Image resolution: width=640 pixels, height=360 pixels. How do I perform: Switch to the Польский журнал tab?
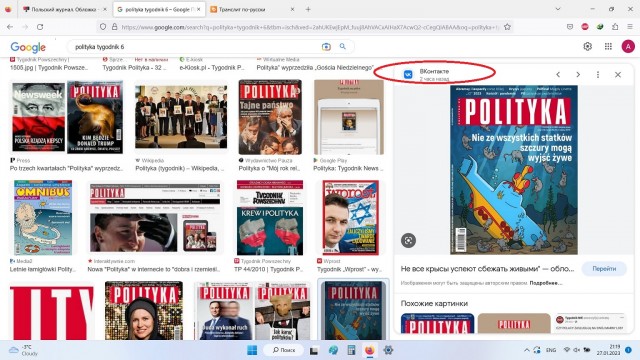[x=64, y=9]
